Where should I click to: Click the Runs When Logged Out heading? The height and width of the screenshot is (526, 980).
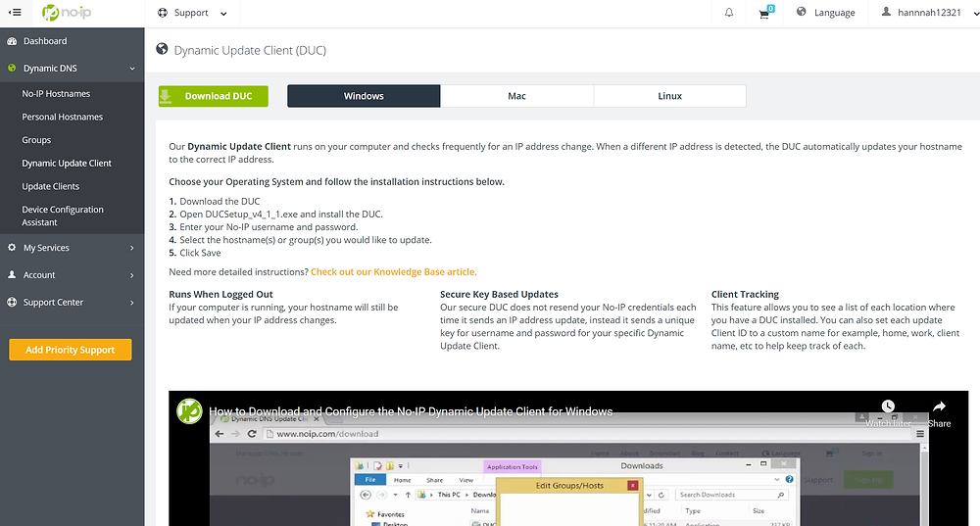pos(220,294)
